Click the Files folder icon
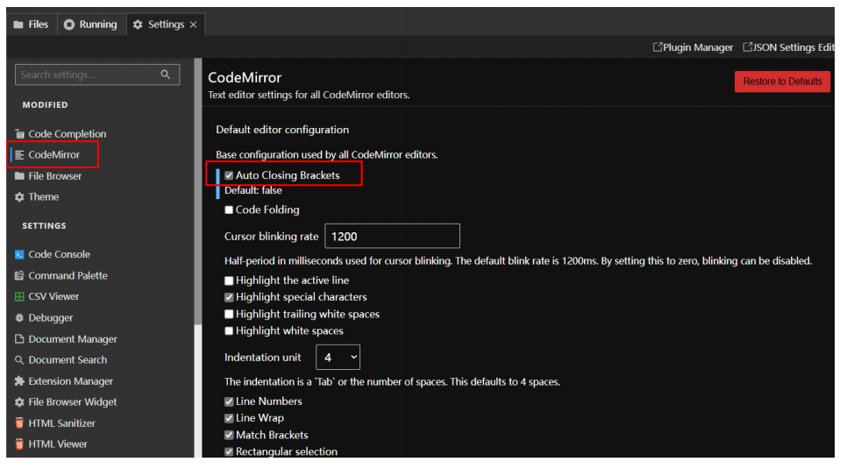 [18, 25]
